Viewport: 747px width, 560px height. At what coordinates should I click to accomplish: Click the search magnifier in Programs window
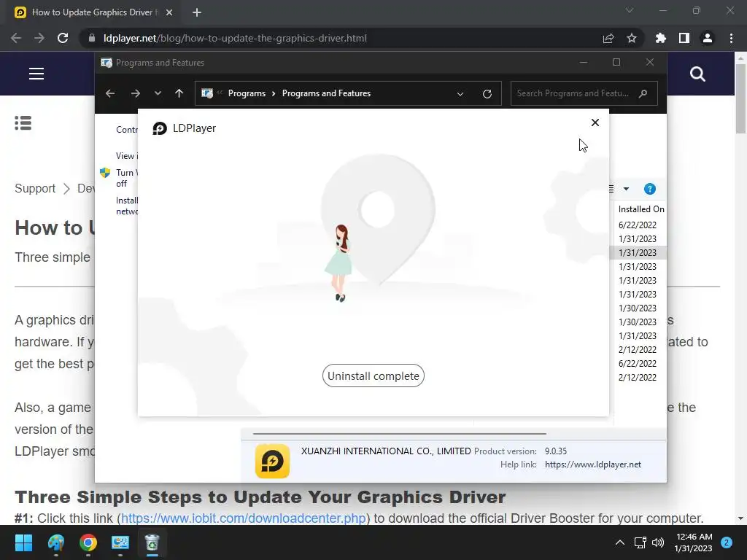(x=643, y=93)
